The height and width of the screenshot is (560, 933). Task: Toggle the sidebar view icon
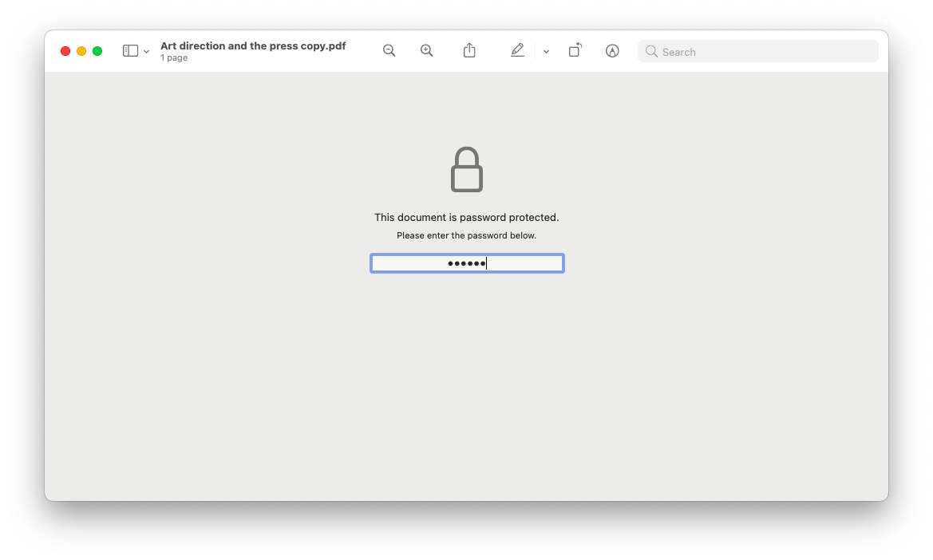pyautogui.click(x=130, y=51)
